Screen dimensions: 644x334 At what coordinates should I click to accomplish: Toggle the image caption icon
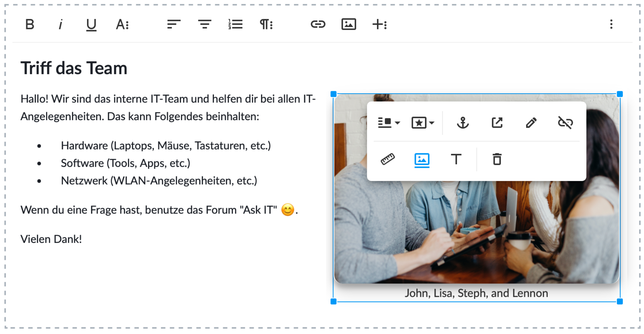422,160
